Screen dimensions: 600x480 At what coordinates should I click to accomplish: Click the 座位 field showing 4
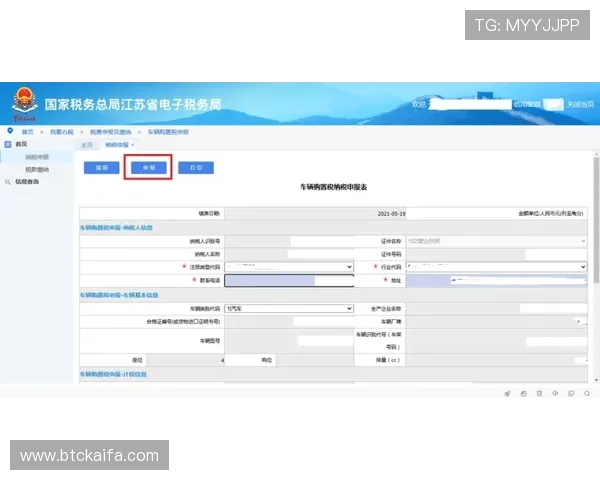pyautogui.click(x=185, y=360)
